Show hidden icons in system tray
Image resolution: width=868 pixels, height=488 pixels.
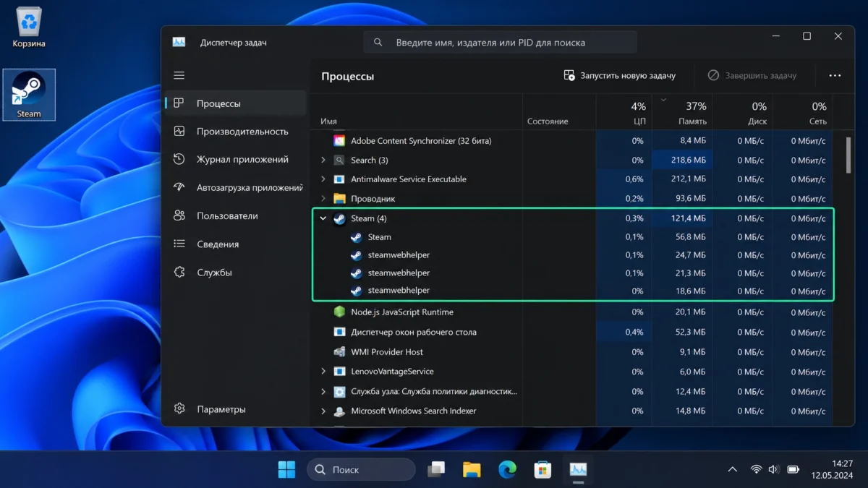click(x=733, y=470)
